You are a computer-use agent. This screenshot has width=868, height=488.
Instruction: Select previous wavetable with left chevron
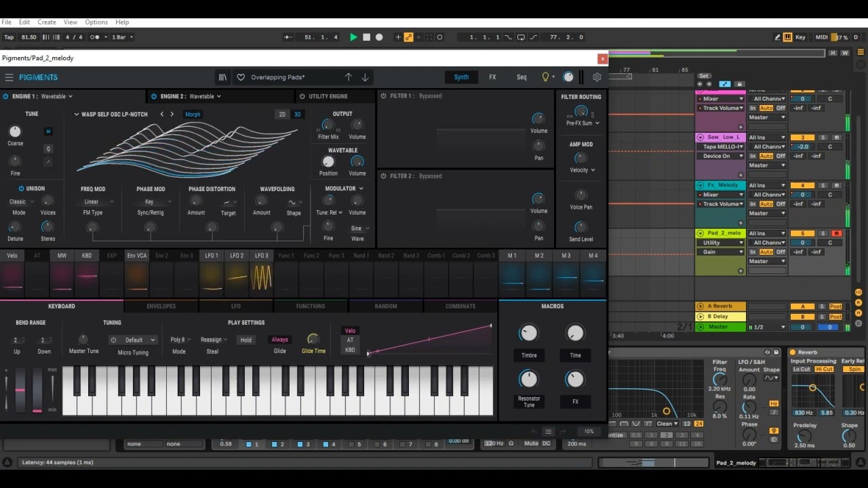pyautogui.click(x=161, y=114)
